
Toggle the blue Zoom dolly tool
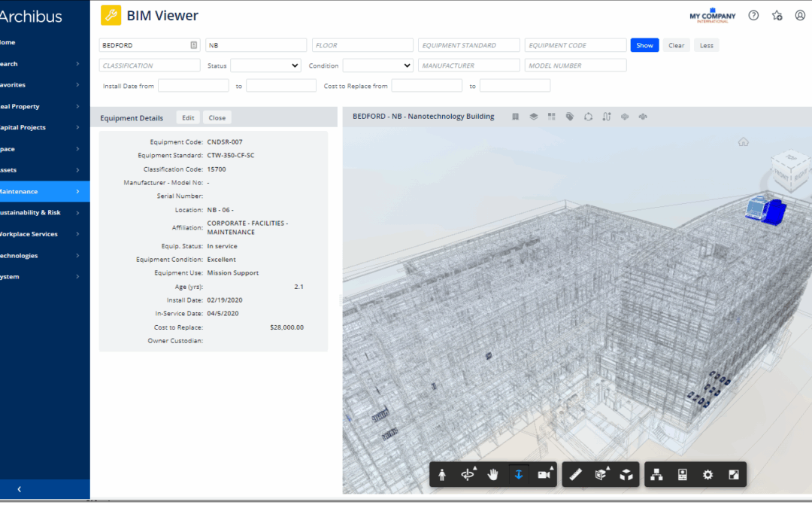[x=518, y=474]
